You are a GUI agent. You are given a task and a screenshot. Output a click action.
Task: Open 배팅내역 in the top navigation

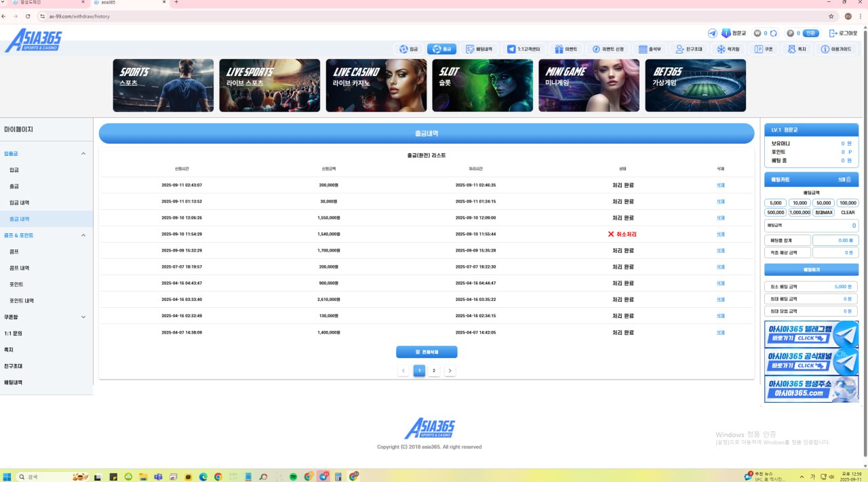click(x=479, y=49)
